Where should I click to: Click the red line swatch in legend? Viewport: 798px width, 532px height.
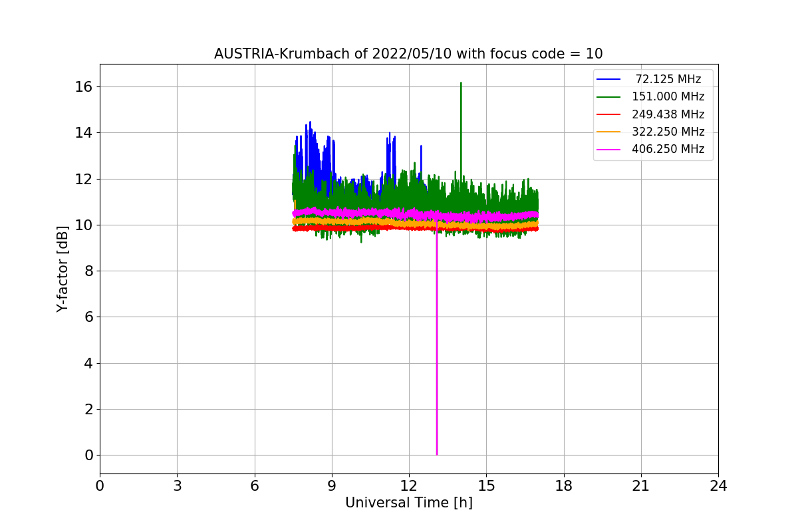coord(608,114)
